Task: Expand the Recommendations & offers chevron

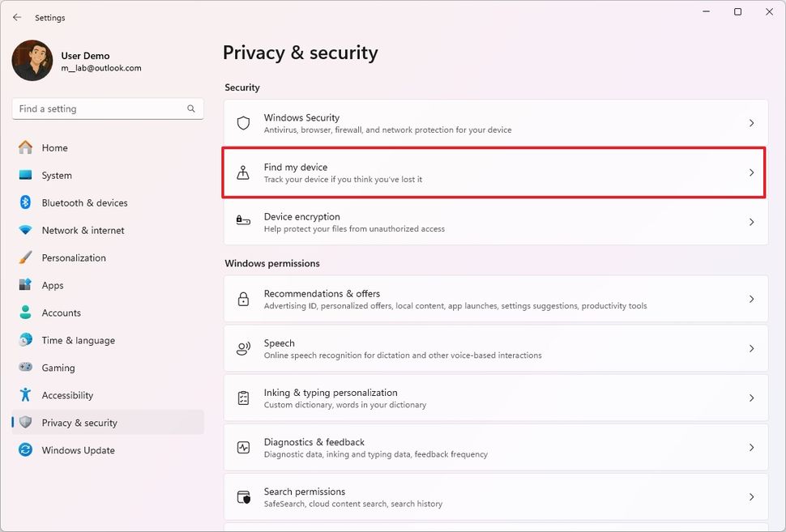Action: point(751,298)
